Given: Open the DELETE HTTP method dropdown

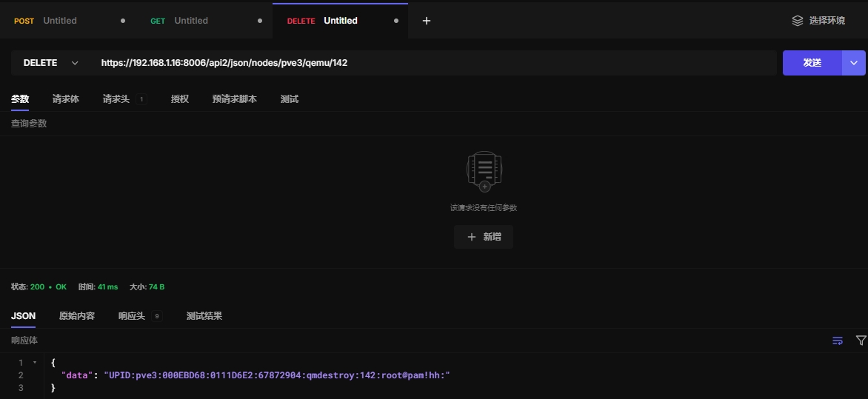Looking at the screenshot, I should [x=50, y=63].
